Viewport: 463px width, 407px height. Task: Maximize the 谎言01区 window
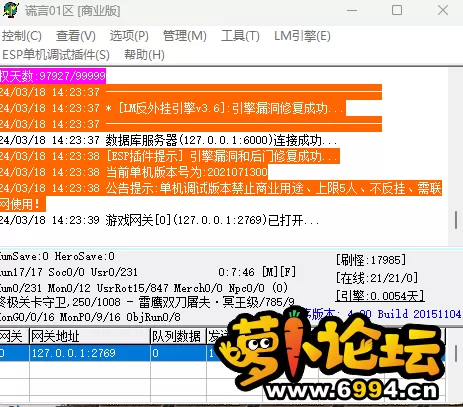click(397, 10)
